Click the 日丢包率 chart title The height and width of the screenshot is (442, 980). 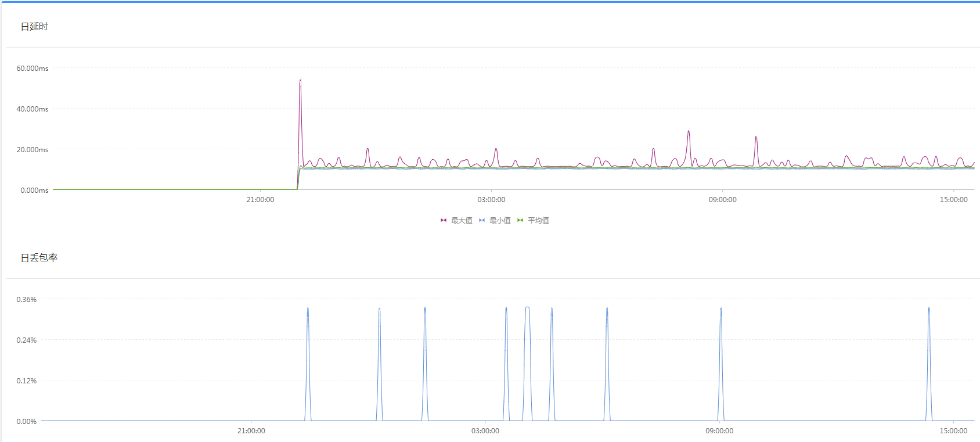click(x=39, y=257)
